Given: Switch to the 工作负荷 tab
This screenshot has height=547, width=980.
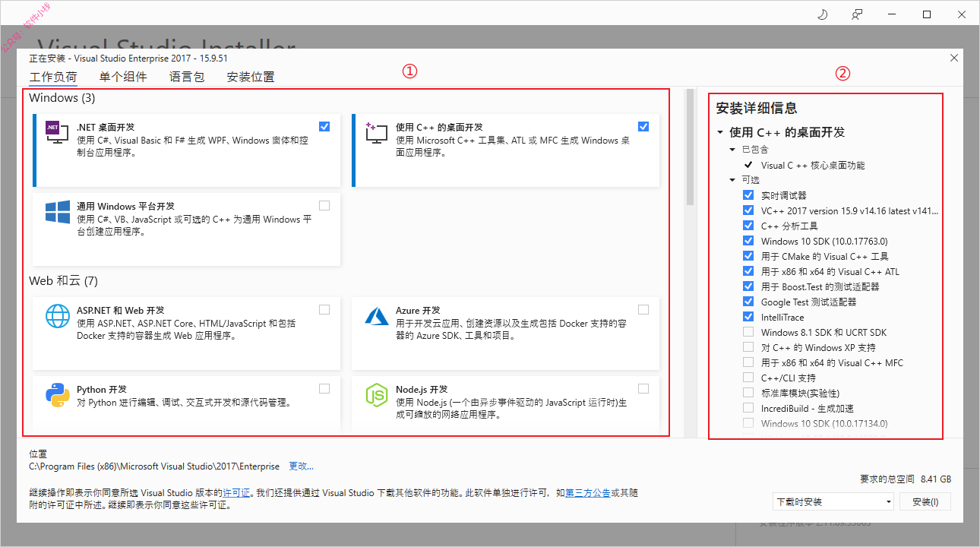Looking at the screenshot, I should [x=53, y=77].
